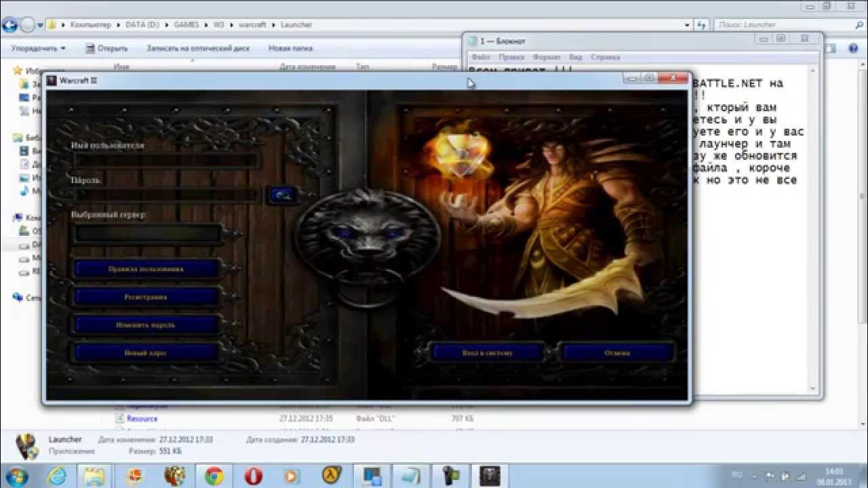Open Вид menu in Notepad
868x488 pixels.
pos(576,58)
